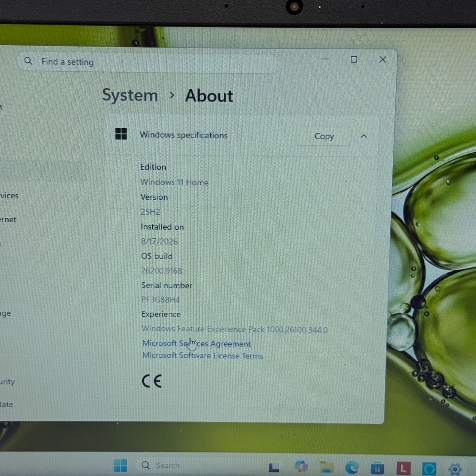Viewport: 476px width, 476px height.
Task: Copy the Windows specifications
Action: (324, 136)
